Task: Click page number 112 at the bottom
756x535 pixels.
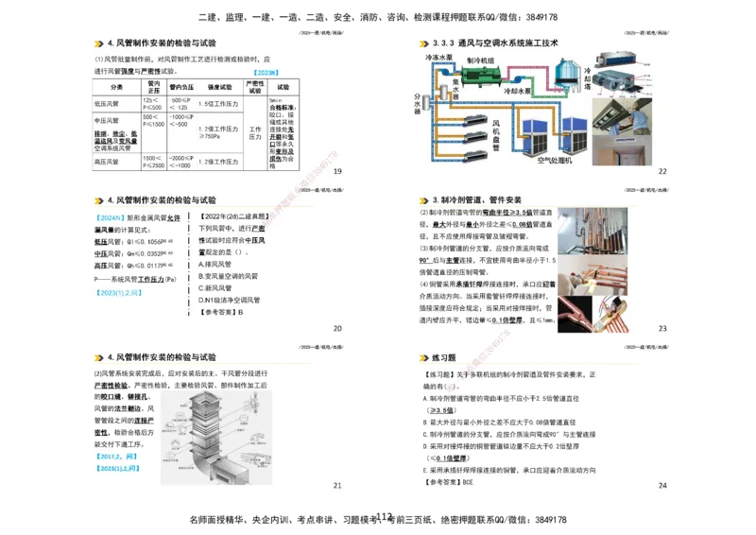Action: (x=385, y=516)
